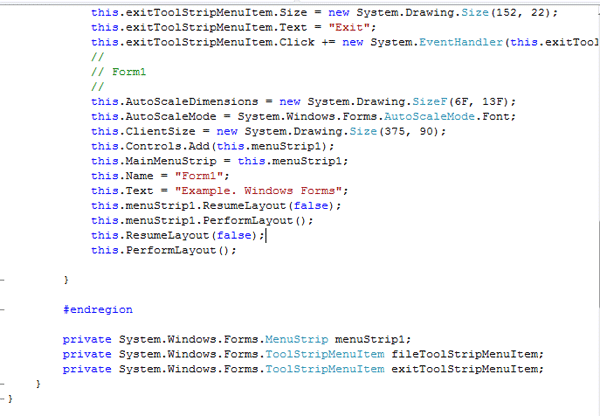Image resolution: width=600 pixels, height=416 pixels.
Task: Click the #endregion directive
Action: click(x=97, y=310)
